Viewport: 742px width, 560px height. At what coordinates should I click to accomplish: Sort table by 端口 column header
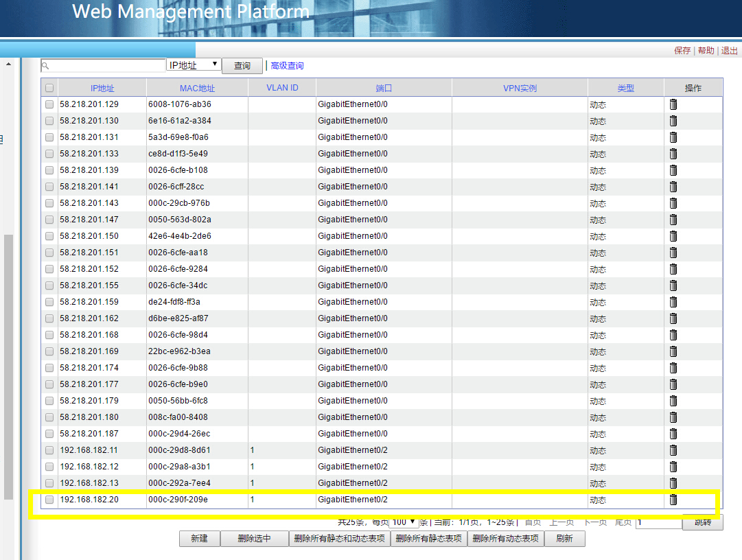(384, 88)
